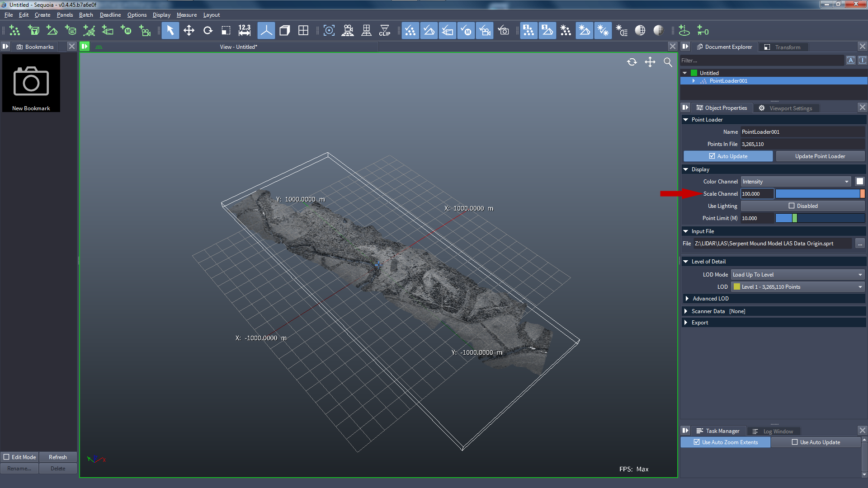Toggle the mesh visibility checkmark icon
Screen dimensions: 868x488
coord(429,31)
